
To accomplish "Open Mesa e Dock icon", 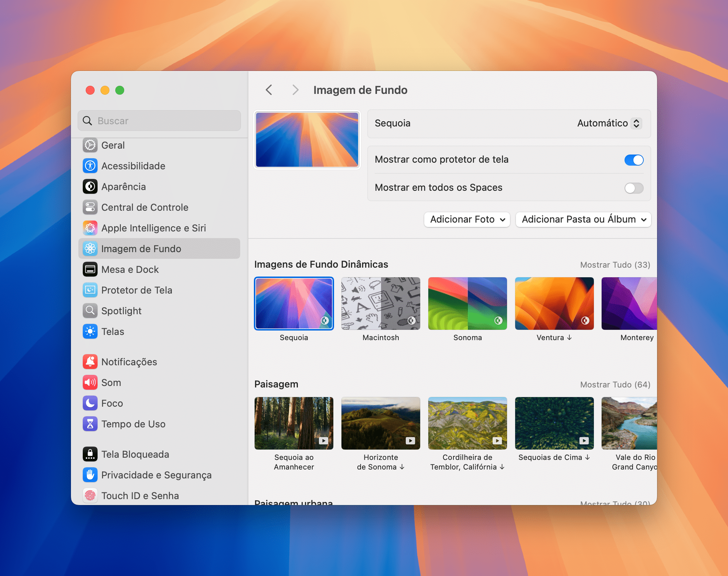I will pos(90,270).
